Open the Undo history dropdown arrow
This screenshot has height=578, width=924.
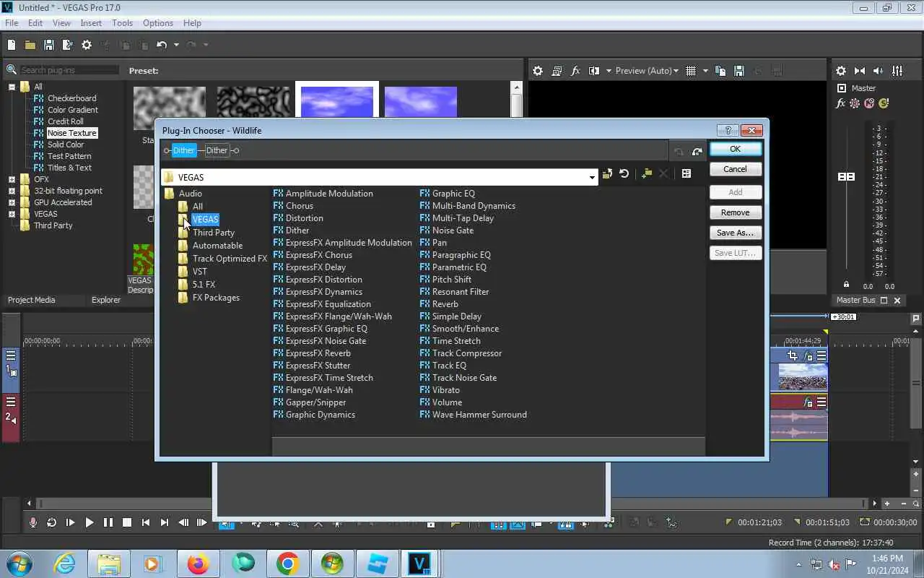(x=176, y=45)
